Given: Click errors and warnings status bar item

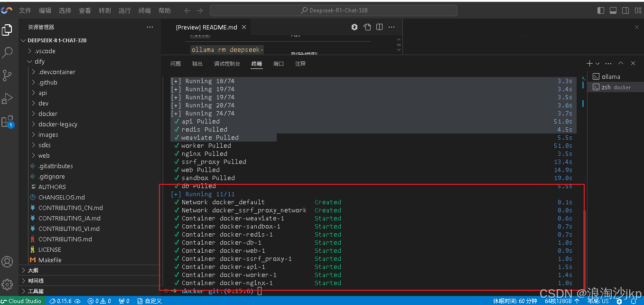Looking at the screenshot, I should 99,301.
